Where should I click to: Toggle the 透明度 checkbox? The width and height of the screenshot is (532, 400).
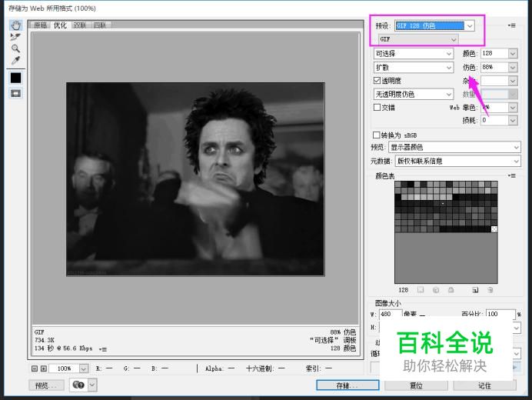pos(377,81)
